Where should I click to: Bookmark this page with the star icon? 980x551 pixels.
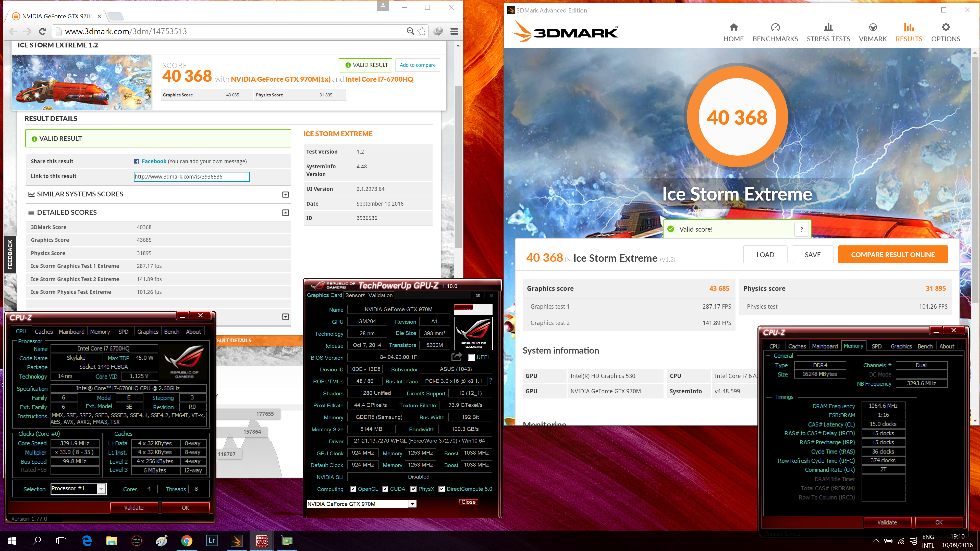coord(422,31)
